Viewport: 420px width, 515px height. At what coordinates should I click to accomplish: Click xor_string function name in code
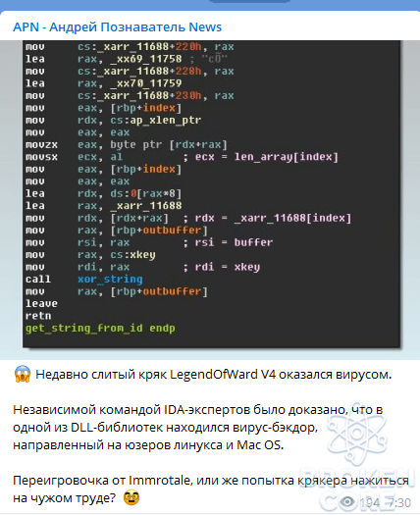(x=110, y=280)
